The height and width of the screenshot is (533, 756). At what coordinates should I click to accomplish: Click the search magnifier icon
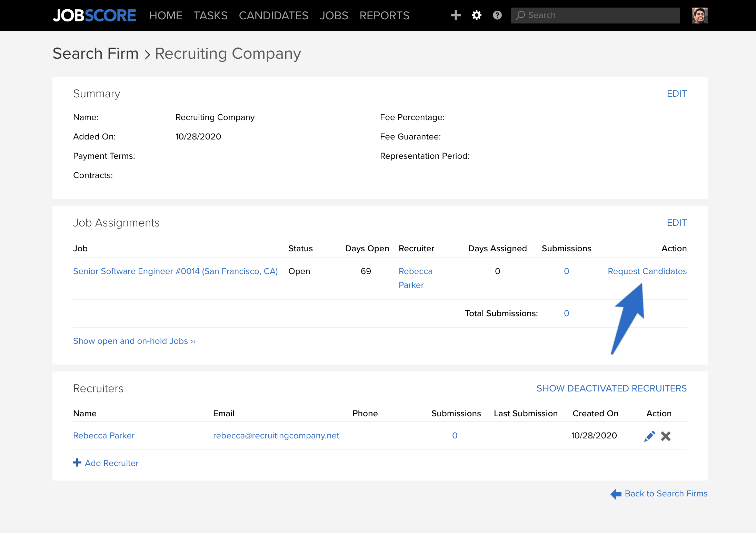point(520,15)
